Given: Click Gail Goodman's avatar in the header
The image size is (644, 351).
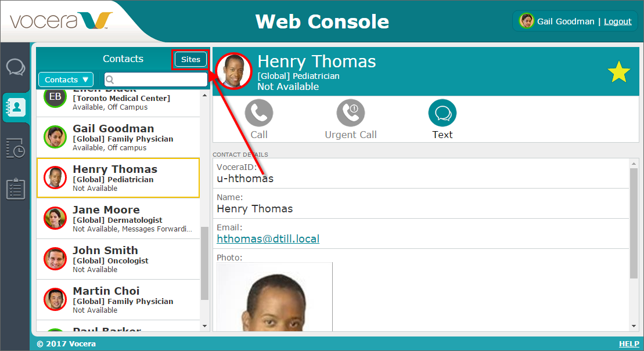Looking at the screenshot, I should (x=526, y=21).
